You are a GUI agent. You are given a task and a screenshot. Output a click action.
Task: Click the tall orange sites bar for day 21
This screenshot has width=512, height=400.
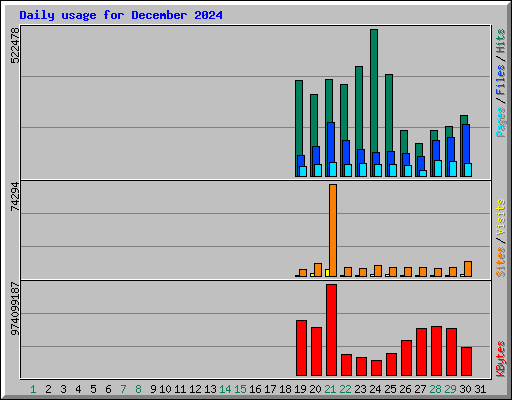(333, 230)
